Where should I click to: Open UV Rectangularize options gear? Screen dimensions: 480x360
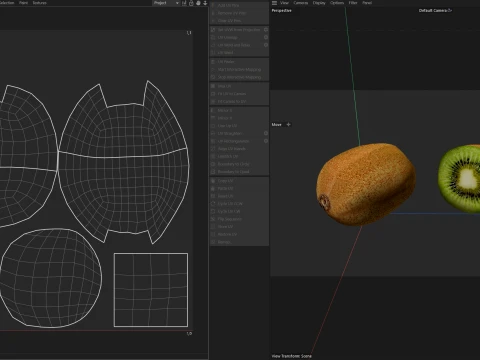pyautogui.click(x=266, y=141)
